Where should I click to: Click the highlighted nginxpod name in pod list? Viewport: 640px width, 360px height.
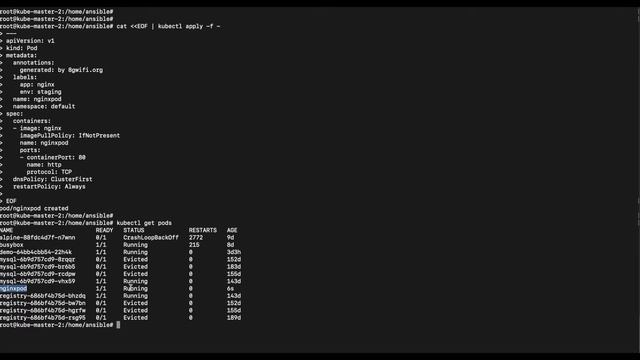pos(13,289)
